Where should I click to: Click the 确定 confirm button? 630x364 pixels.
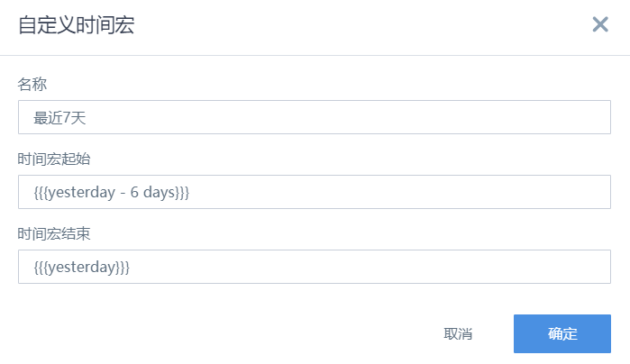(562, 334)
